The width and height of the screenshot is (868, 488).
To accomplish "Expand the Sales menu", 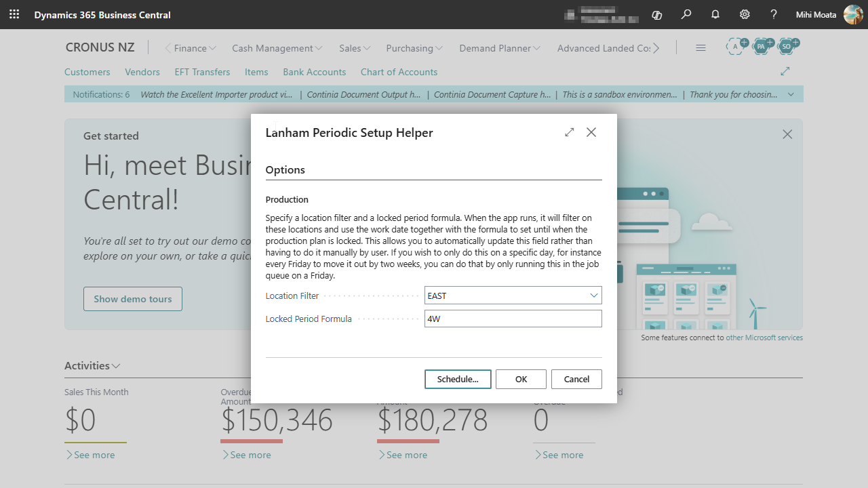I will pyautogui.click(x=355, y=48).
